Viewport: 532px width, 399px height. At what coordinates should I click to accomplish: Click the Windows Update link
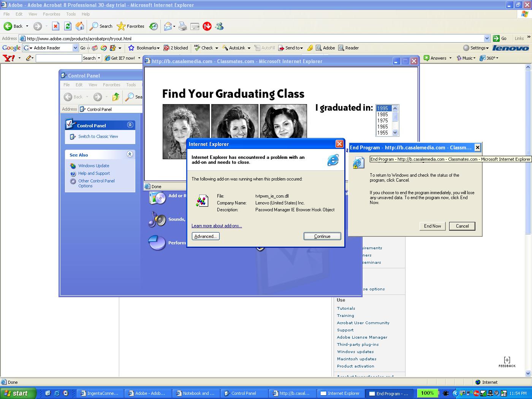[94, 166]
